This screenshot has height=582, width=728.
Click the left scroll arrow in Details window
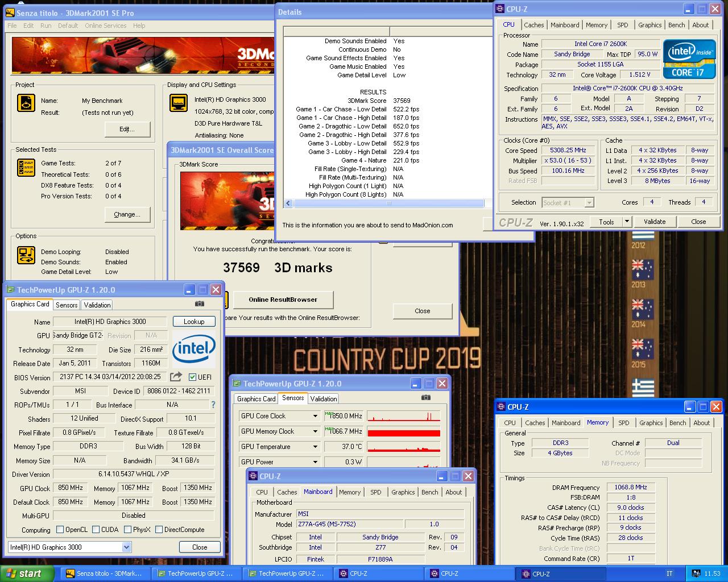(288, 203)
